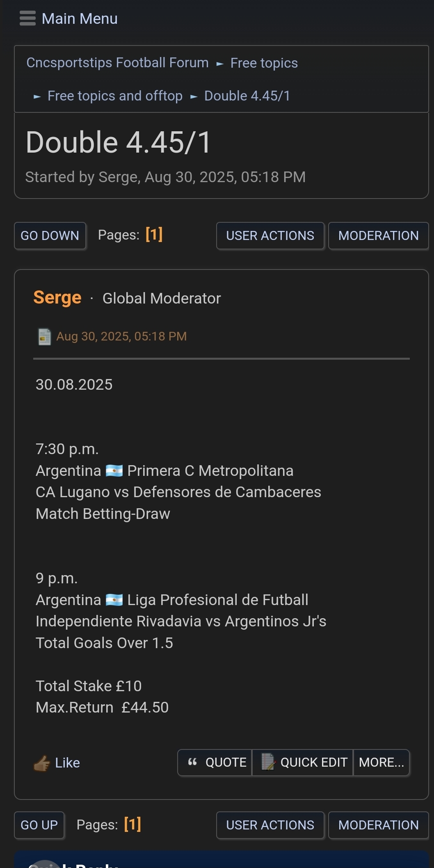Open the Main Menu hamburger icon
Screen dimensions: 434x868
coord(27,18)
